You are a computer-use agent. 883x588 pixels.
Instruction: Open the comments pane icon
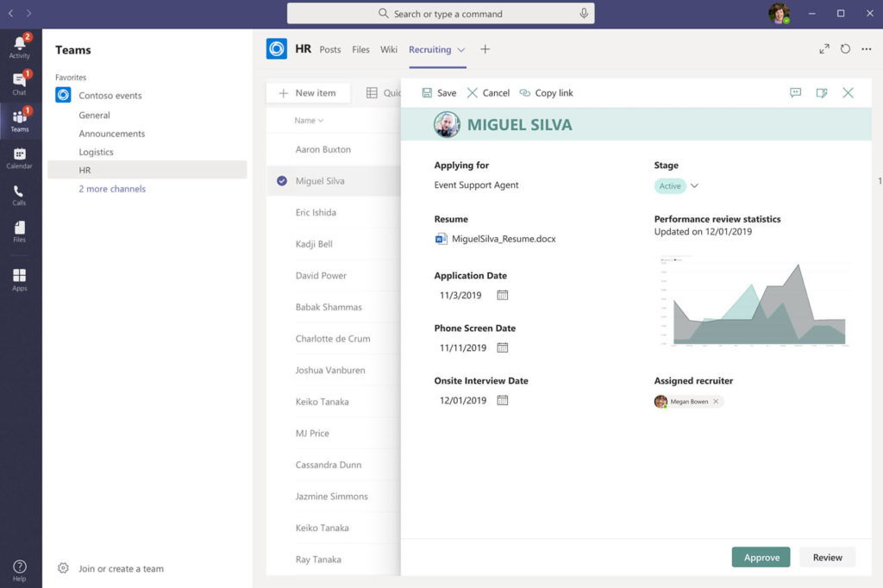[x=795, y=93]
